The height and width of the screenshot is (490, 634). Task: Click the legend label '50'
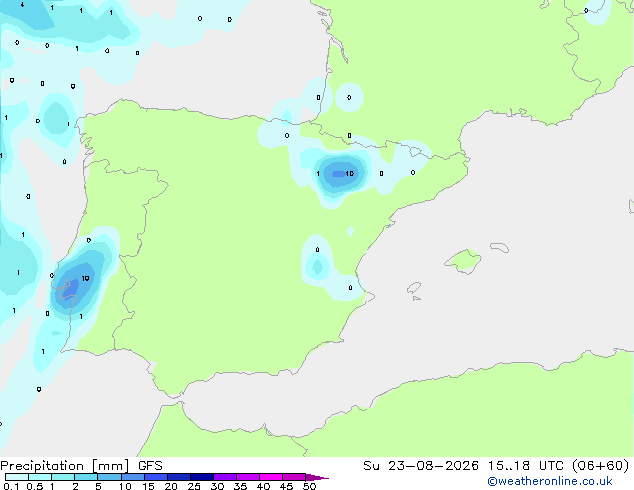309,486
